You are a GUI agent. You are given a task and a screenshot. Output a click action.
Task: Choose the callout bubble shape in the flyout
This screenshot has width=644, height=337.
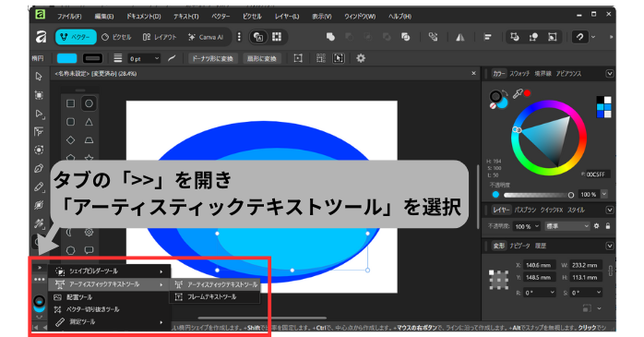pos(89,250)
